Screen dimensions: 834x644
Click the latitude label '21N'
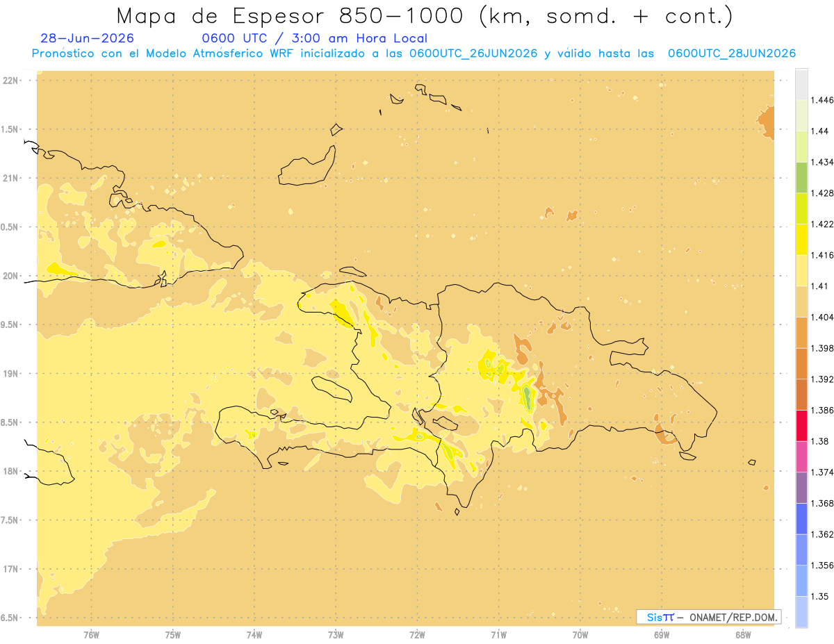pyautogui.click(x=10, y=179)
